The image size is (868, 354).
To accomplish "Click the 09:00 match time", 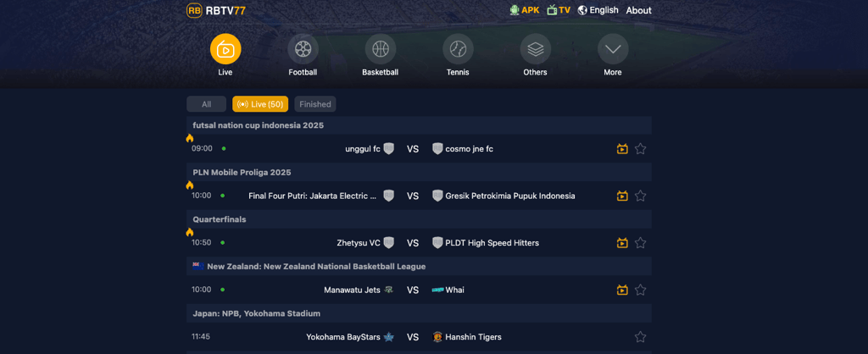I will [x=202, y=148].
